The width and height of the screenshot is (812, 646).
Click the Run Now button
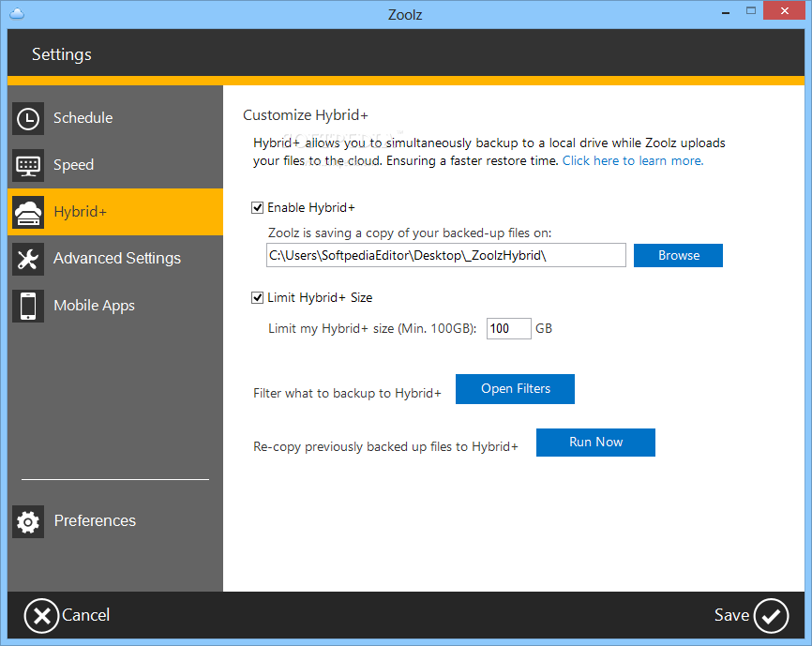coord(595,443)
